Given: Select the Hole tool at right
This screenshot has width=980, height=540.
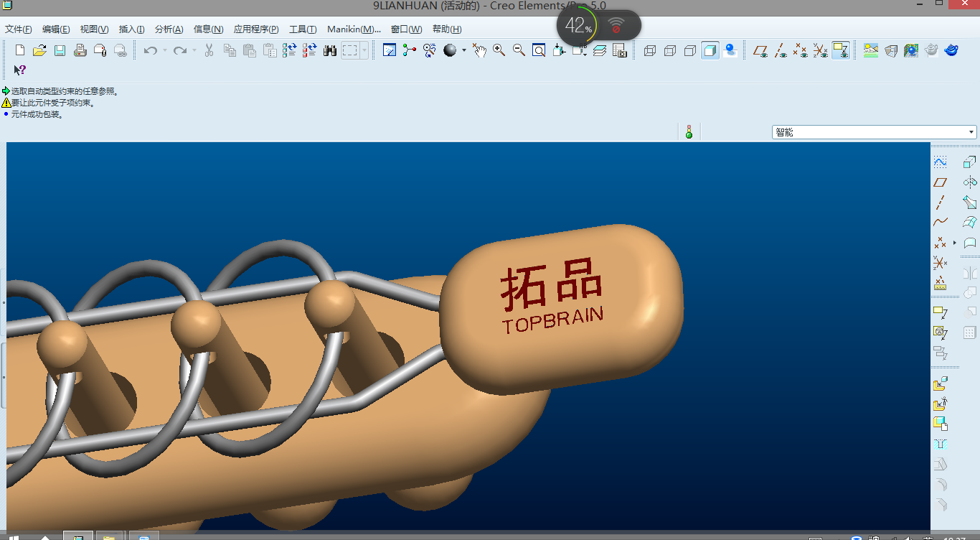Looking at the screenshot, I should (x=941, y=444).
